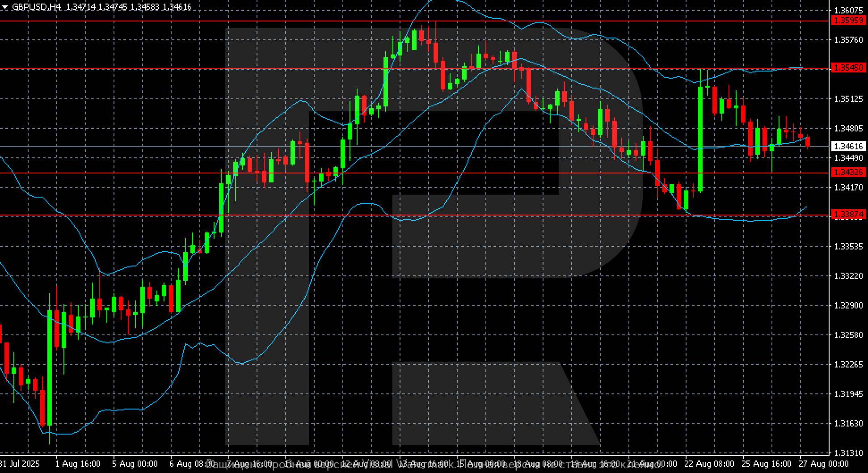Click the OHLC values in chart header
The height and width of the screenshot is (473, 868).
pos(128,7)
